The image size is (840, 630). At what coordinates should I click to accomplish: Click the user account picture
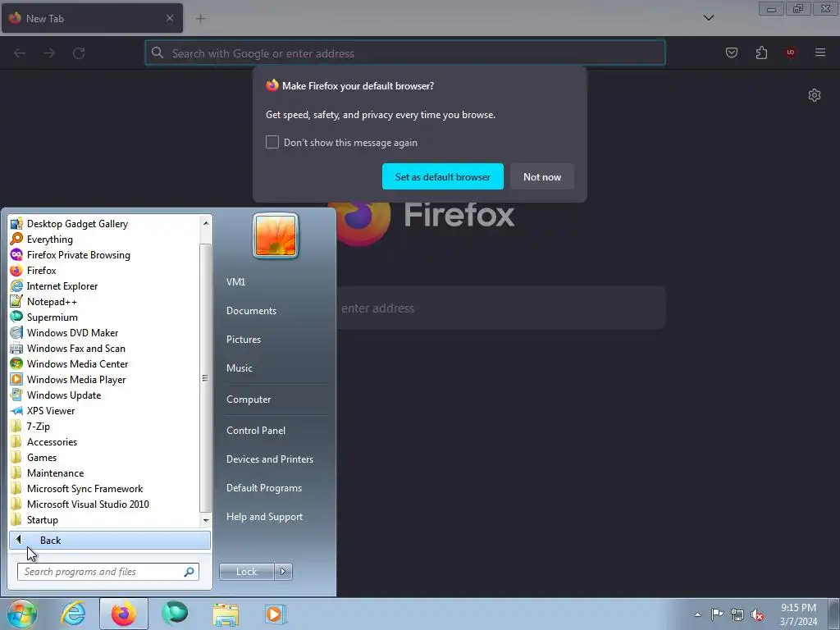point(276,235)
